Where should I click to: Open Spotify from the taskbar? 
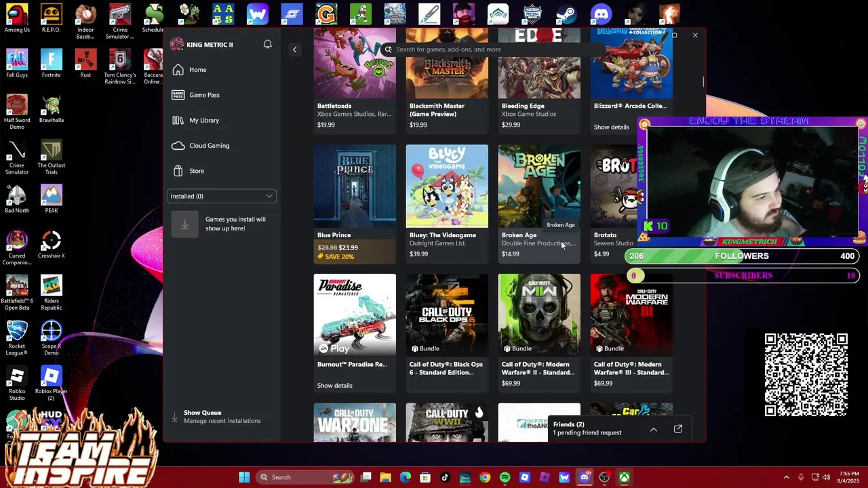505,477
